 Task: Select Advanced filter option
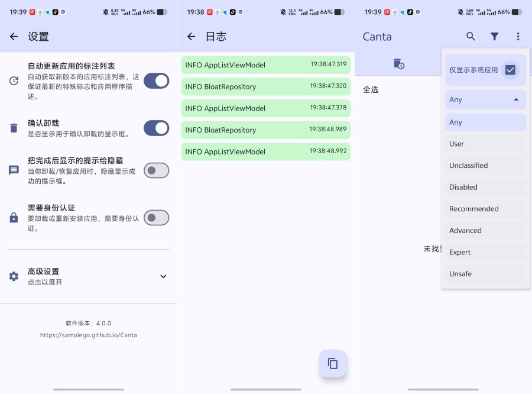pyautogui.click(x=485, y=231)
